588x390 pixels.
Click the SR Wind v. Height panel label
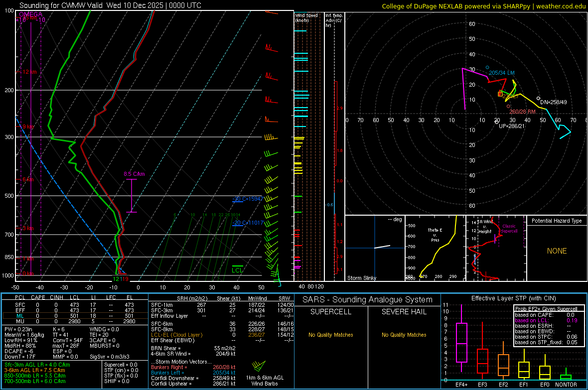tap(485, 227)
